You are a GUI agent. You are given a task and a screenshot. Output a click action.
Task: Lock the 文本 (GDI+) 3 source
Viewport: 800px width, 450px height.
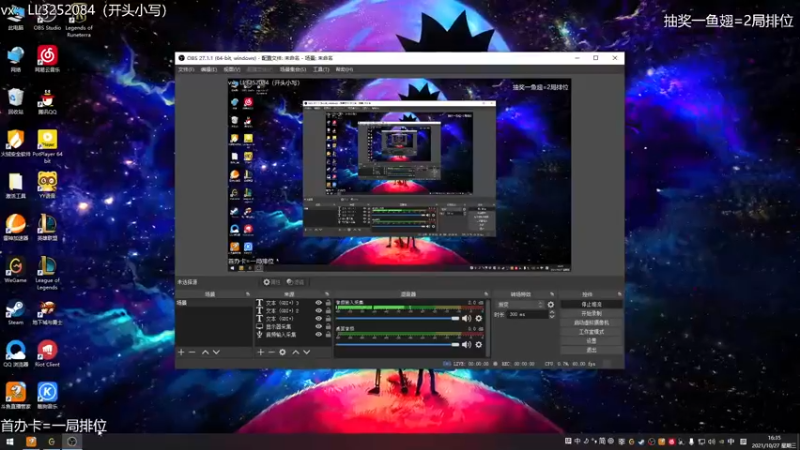(328, 303)
